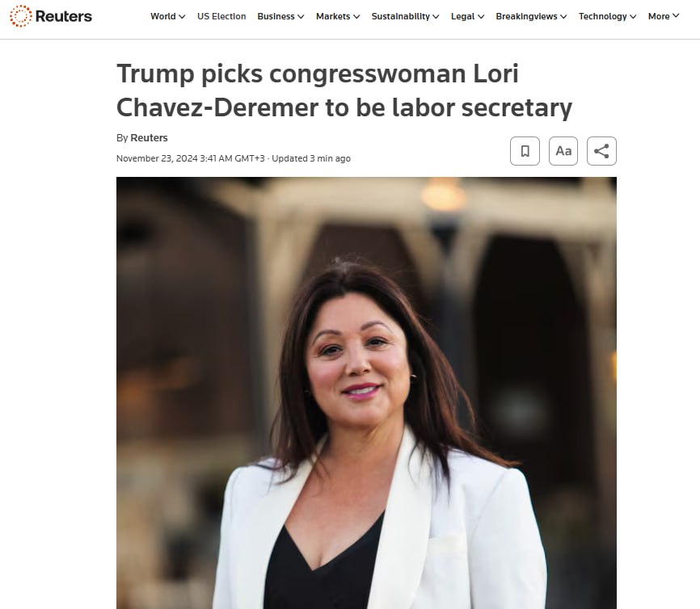
Task: Click the article headline text
Action: point(344,90)
